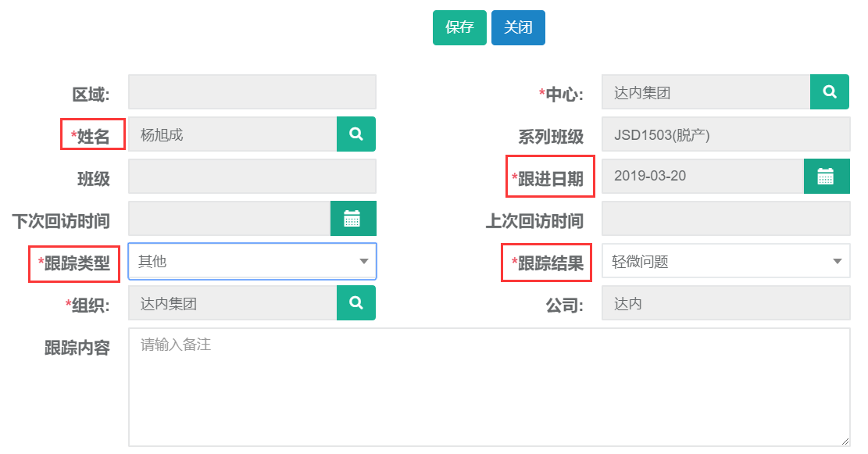The image size is (868, 454).
Task: Click the 中心 field containing 达内集团
Action: pos(705,92)
